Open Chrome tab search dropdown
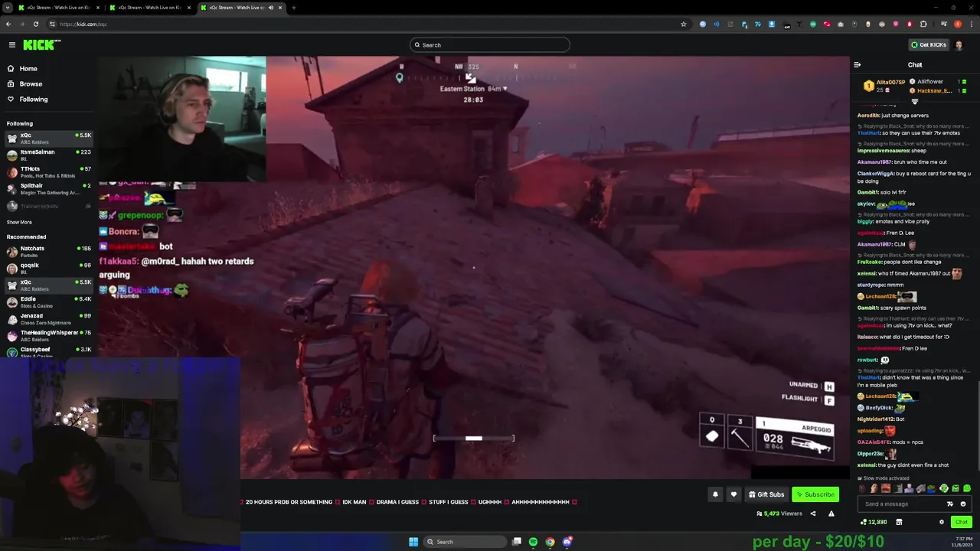This screenshot has height=551, width=980. tap(8, 8)
